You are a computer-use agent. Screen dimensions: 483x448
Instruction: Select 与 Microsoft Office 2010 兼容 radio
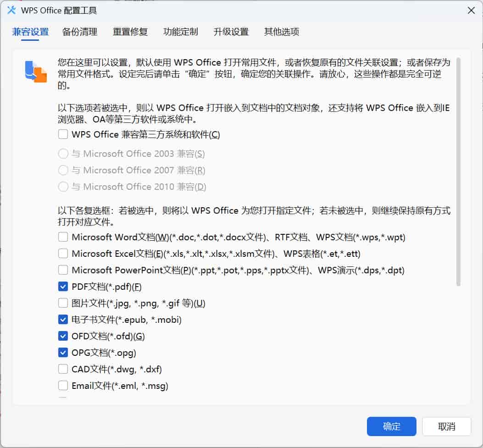pos(63,187)
